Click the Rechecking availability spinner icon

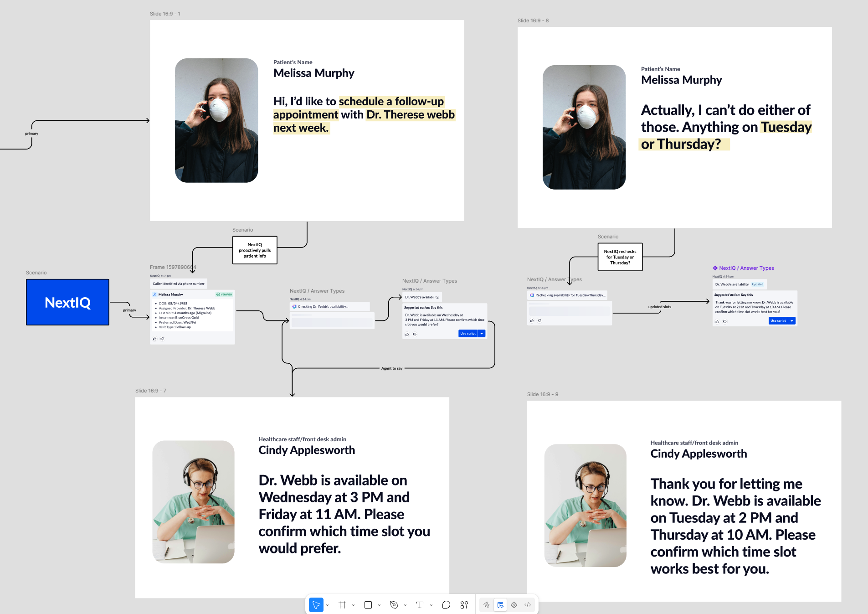click(x=532, y=295)
